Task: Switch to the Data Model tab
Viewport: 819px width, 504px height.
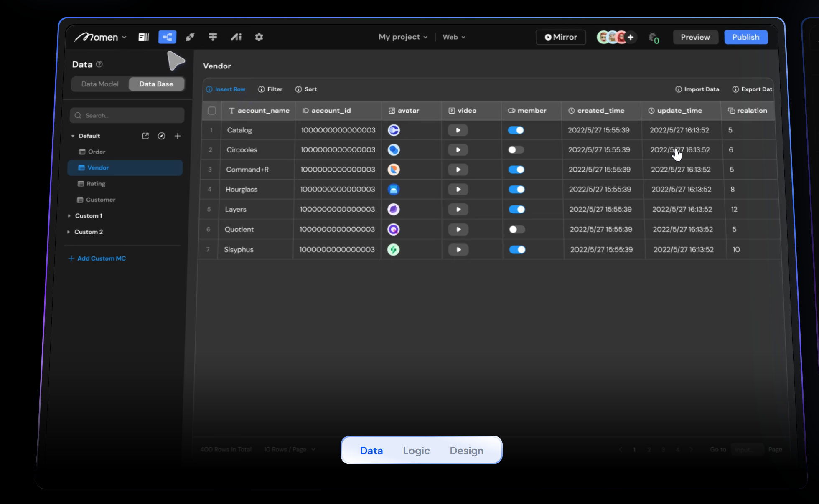Action: click(x=100, y=84)
